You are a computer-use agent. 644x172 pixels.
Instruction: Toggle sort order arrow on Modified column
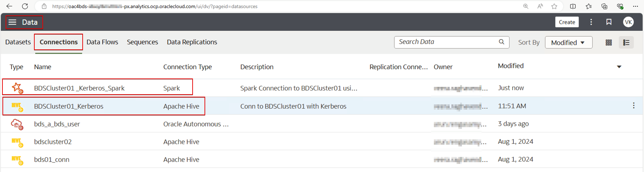point(619,67)
